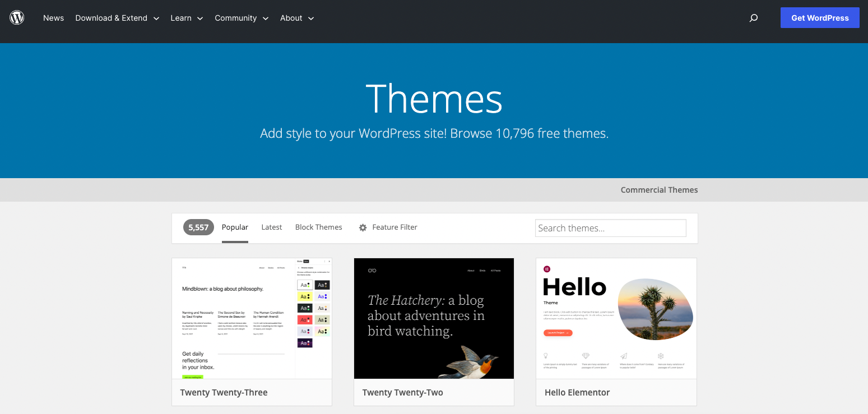Open the Commercial Themes link
The height and width of the screenshot is (414, 868).
[x=659, y=190]
